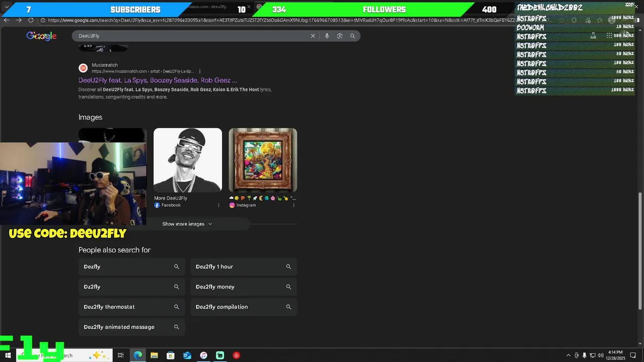
Task: Open the More DeeU2Fly Facebook image
Action: pyautogui.click(x=188, y=160)
